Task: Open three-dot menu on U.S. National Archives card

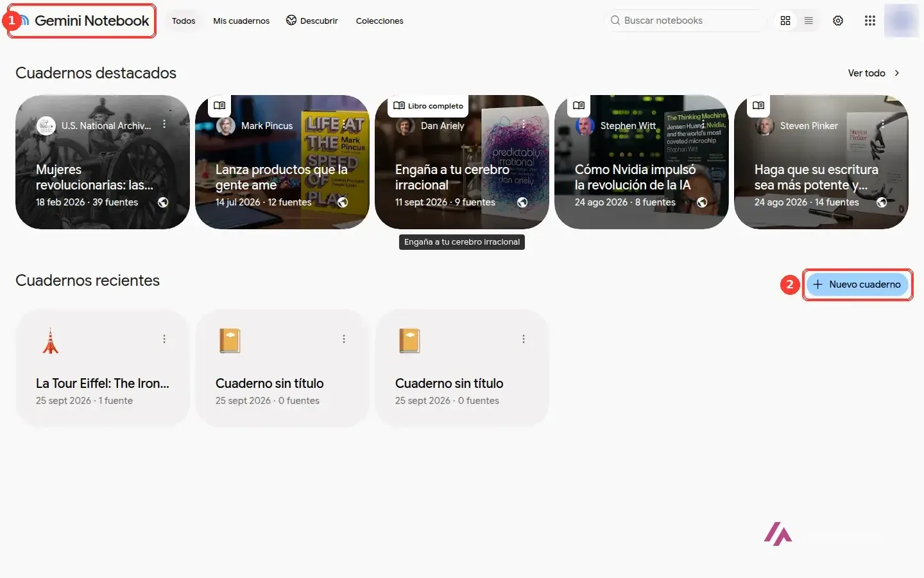Action: coord(164,124)
